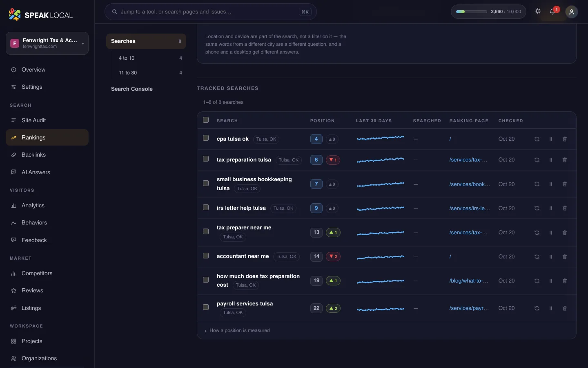This screenshot has height=368, width=588.
Task: Pause tracking for accountant near me
Action: pyautogui.click(x=551, y=257)
